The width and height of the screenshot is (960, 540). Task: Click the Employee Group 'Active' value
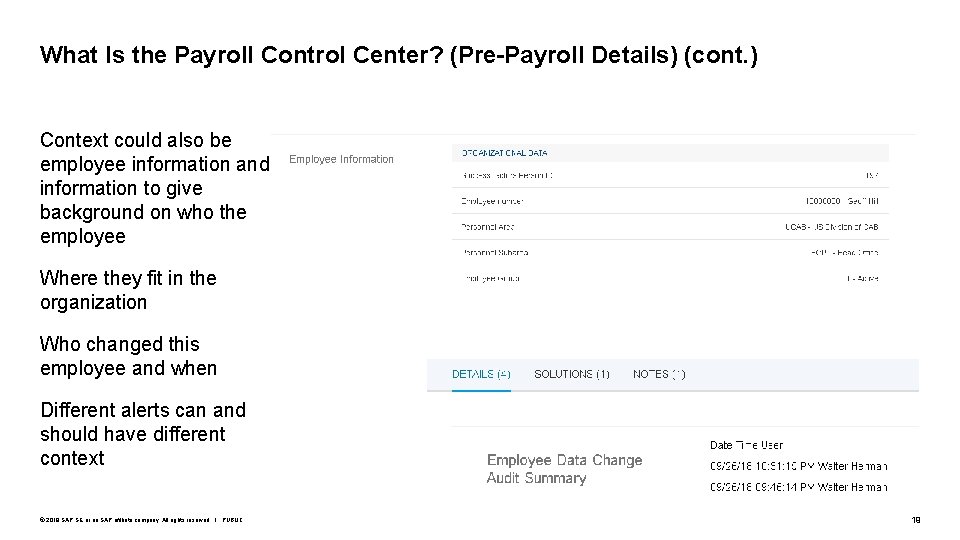point(862,278)
